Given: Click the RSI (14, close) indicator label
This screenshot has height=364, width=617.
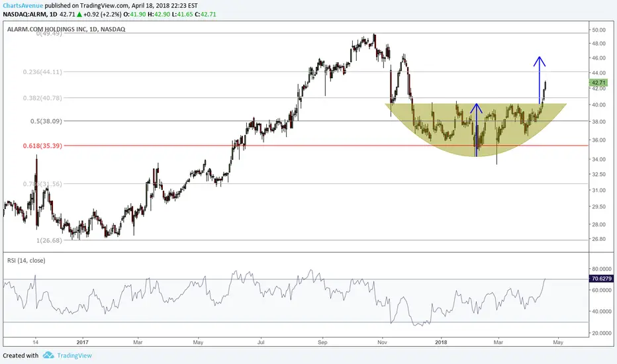Looking at the screenshot, I should coord(26,261).
